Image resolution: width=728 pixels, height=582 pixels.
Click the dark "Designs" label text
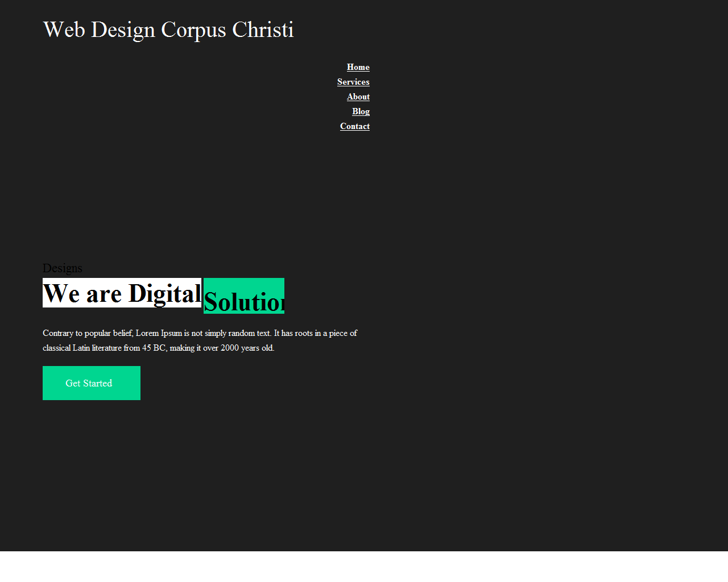(x=62, y=268)
